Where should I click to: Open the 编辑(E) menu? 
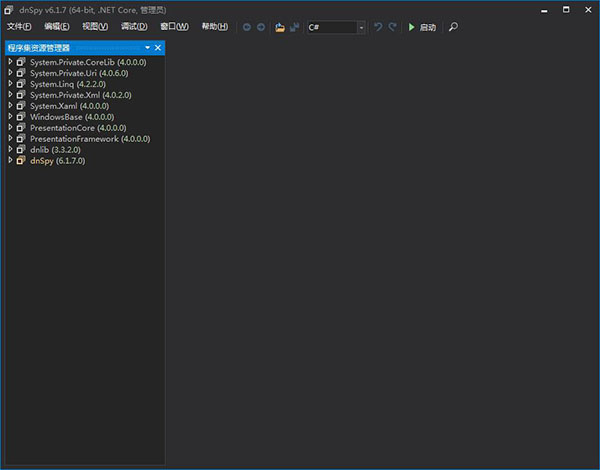pyautogui.click(x=57, y=26)
